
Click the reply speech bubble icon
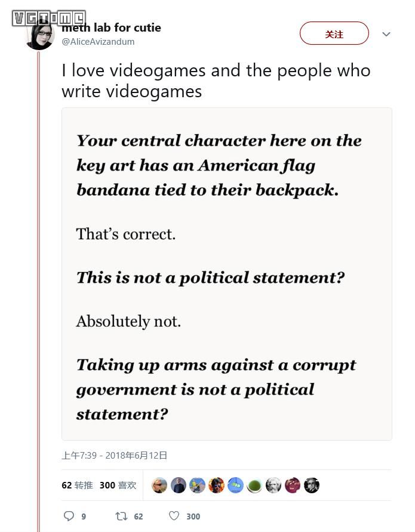(x=69, y=516)
